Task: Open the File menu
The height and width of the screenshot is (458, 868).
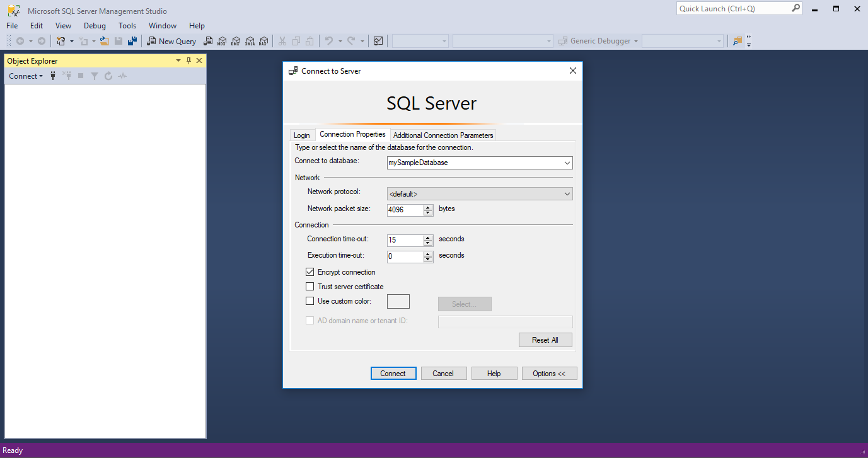Action: coord(12,26)
